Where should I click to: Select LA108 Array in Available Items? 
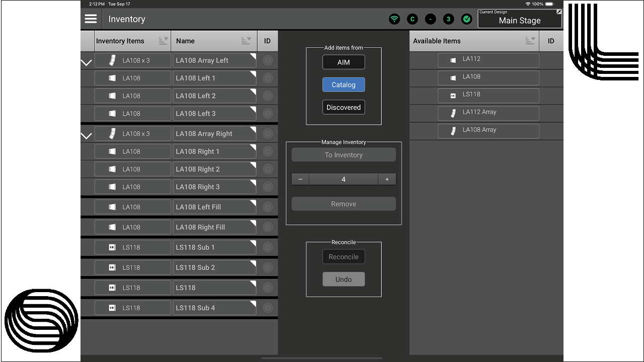coord(488,131)
